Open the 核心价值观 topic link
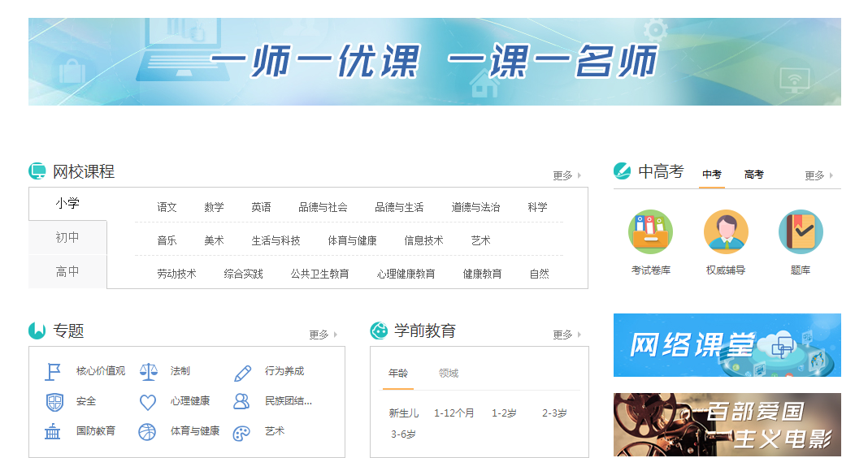The image size is (868, 458). [101, 370]
